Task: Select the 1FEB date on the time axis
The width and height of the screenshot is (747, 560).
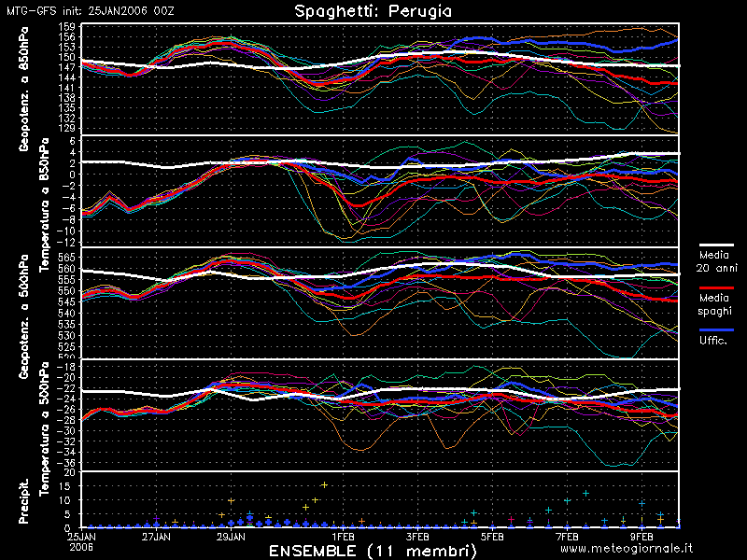Action: pyautogui.click(x=343, y=537)
